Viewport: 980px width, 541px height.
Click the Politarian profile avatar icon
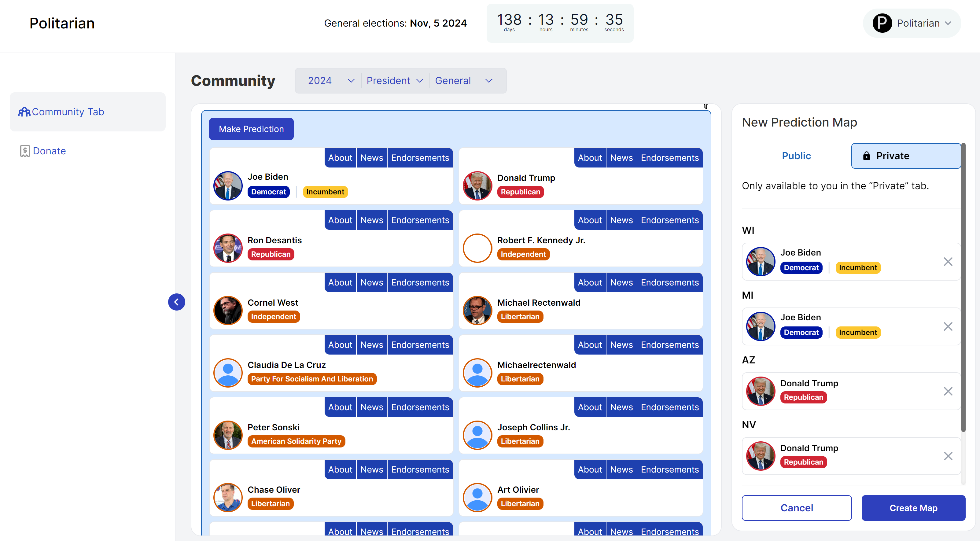pyautogui.click(x=882, y=23)
